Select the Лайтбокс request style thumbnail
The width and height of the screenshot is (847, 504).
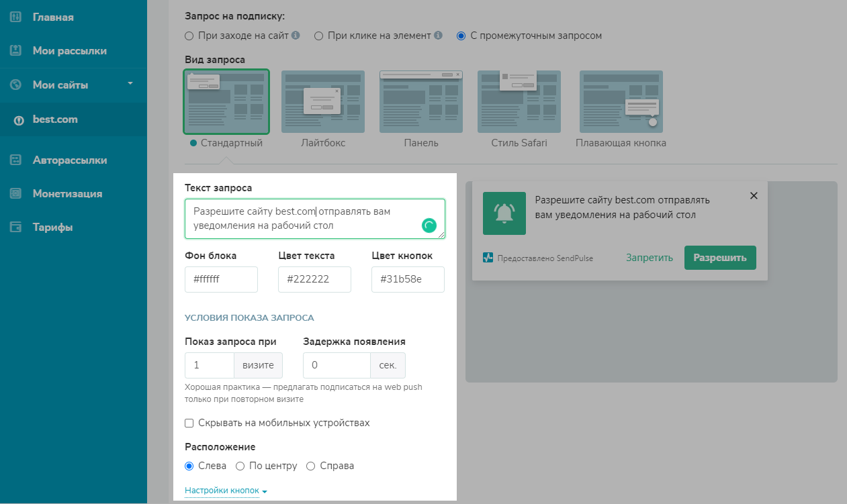pos(323,101)
